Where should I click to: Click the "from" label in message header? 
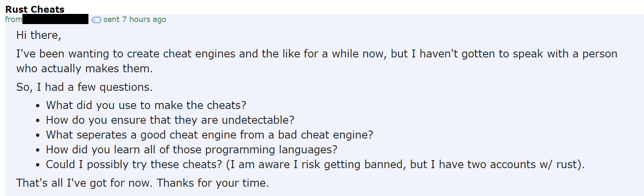pos(14,19)
